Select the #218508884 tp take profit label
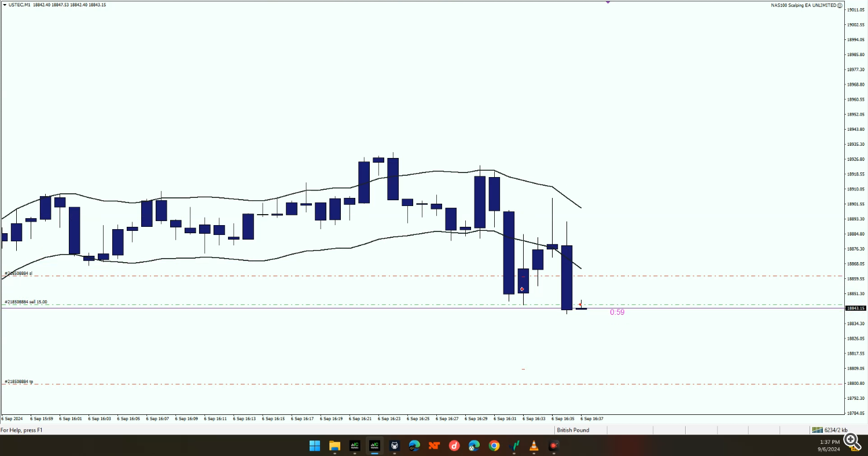Screen dimensions: 868x456 [19, 382]
